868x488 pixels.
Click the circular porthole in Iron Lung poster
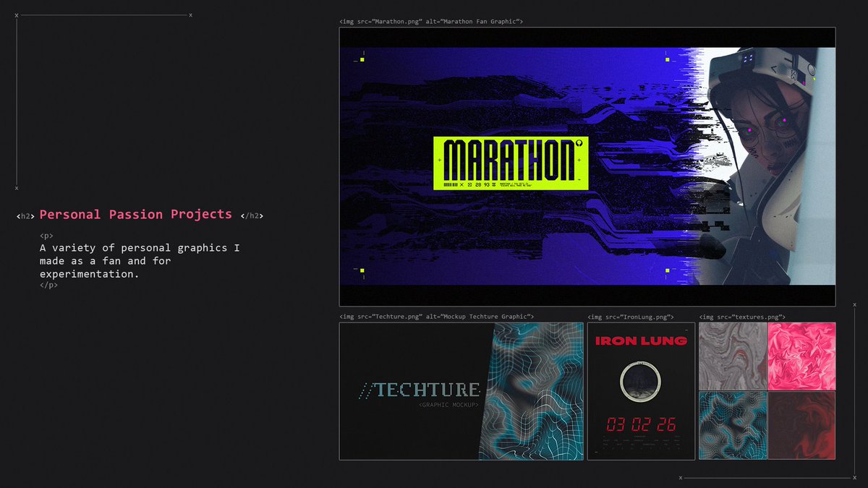(641, 382)
